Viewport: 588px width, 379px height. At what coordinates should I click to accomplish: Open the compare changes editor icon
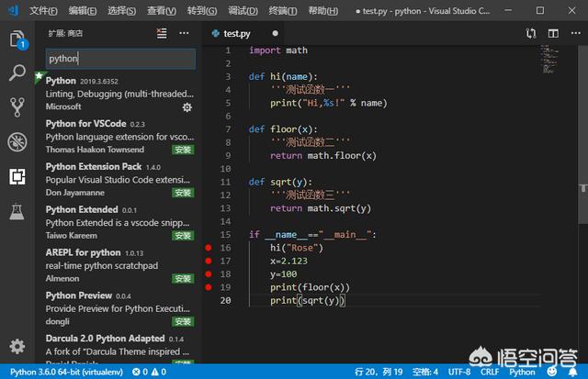click(531, 33)
